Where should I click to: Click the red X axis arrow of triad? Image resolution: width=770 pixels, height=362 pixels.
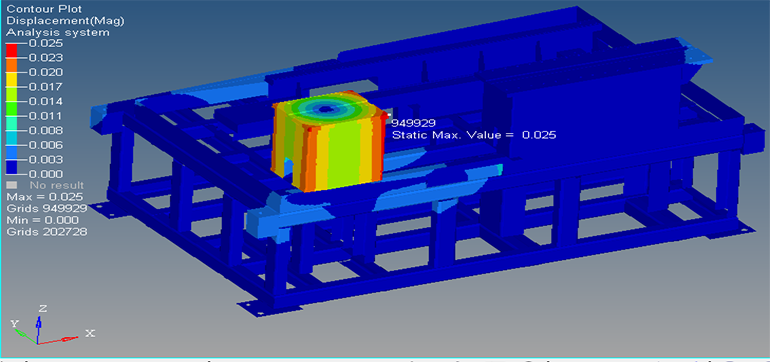pyautogui.click(x=59, y=339)
